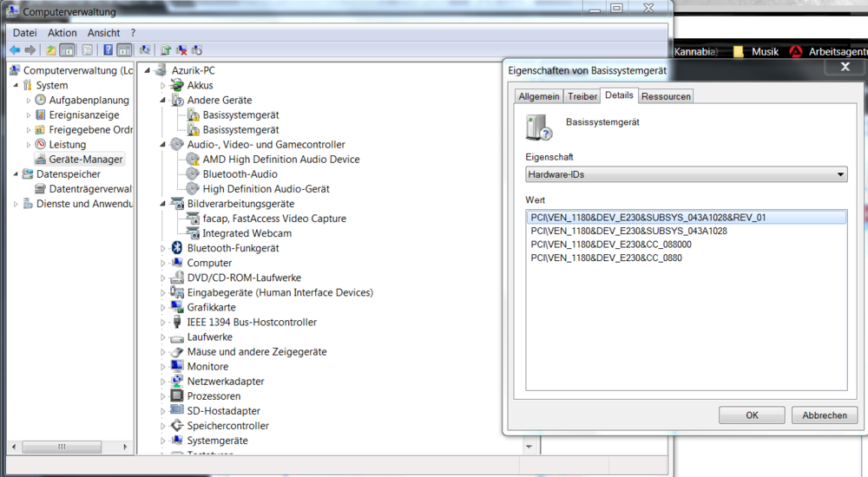Open the Aktion menu

click(x=62, y=33)
